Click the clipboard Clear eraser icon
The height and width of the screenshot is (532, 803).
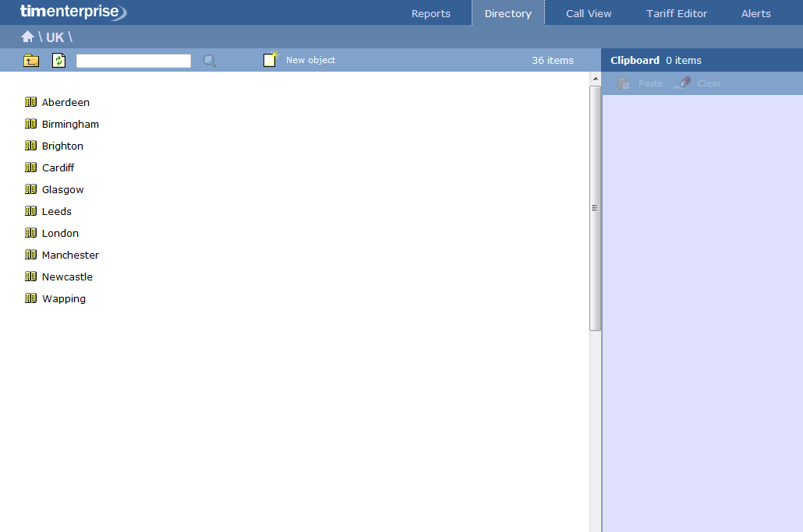coord(683,83)
